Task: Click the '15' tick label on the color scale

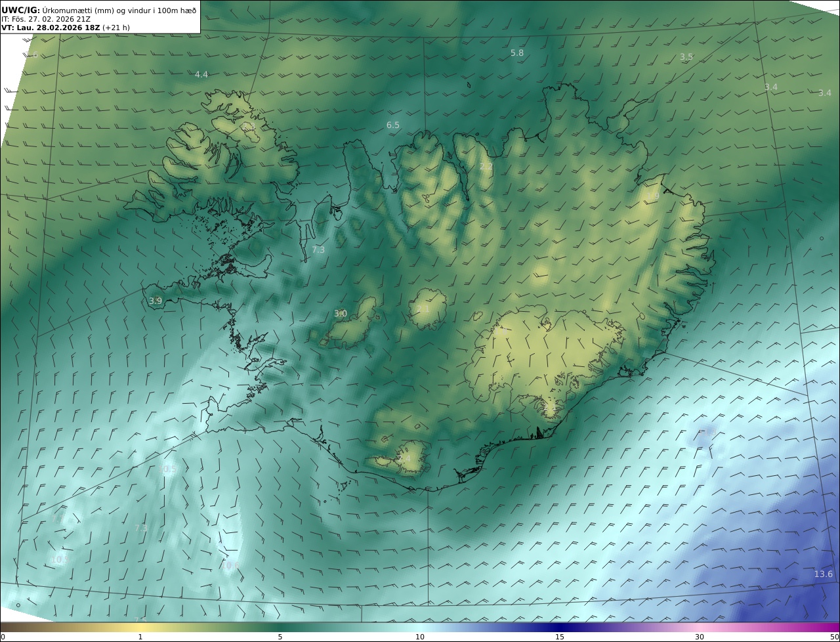Action: (x=560, y=637)
